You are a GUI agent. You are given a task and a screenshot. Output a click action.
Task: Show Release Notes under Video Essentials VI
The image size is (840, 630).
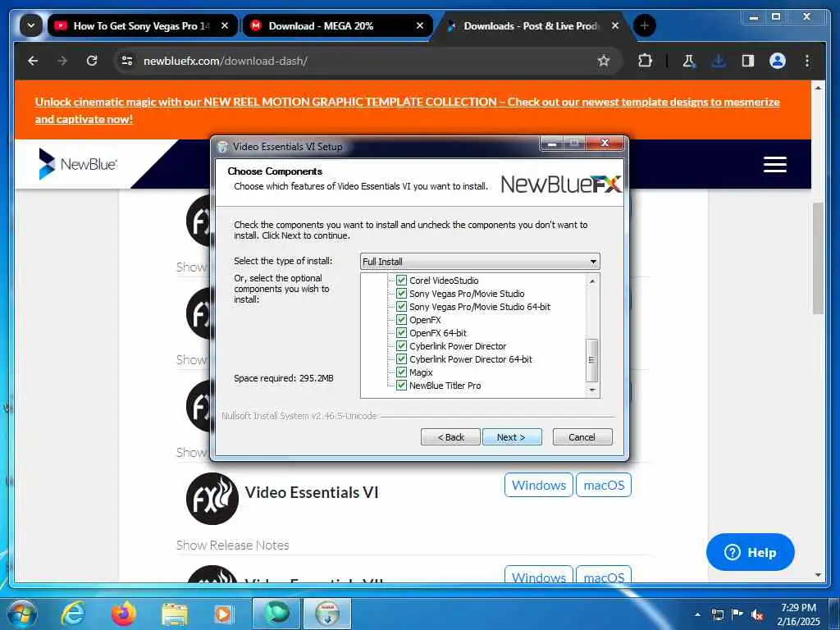[x=232, y=546]
